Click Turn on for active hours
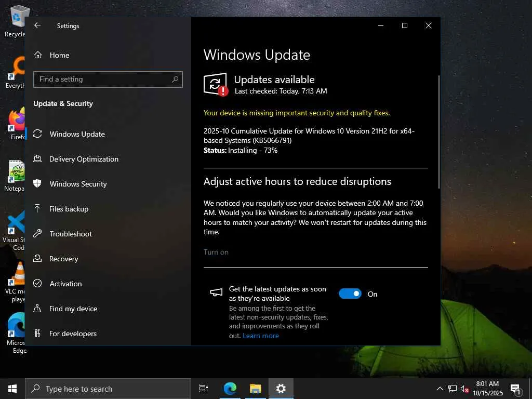 [x=216, y=252]
